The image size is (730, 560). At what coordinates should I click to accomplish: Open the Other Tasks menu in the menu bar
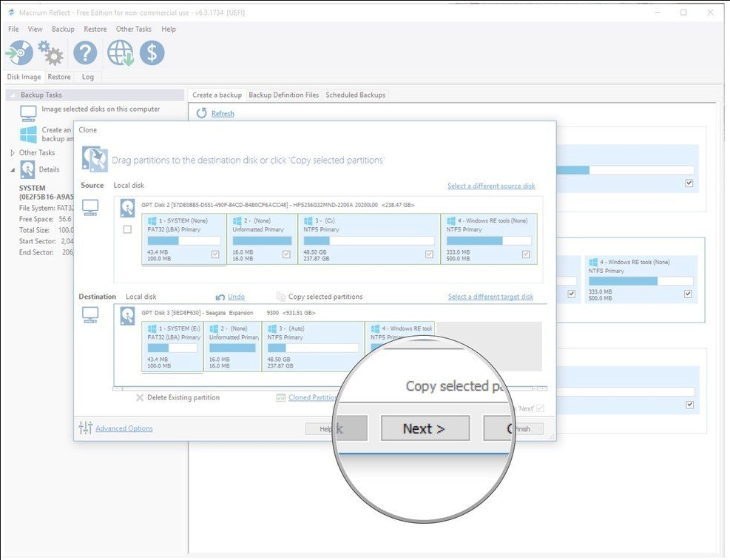pyautogui.click(x=134, y=29)
